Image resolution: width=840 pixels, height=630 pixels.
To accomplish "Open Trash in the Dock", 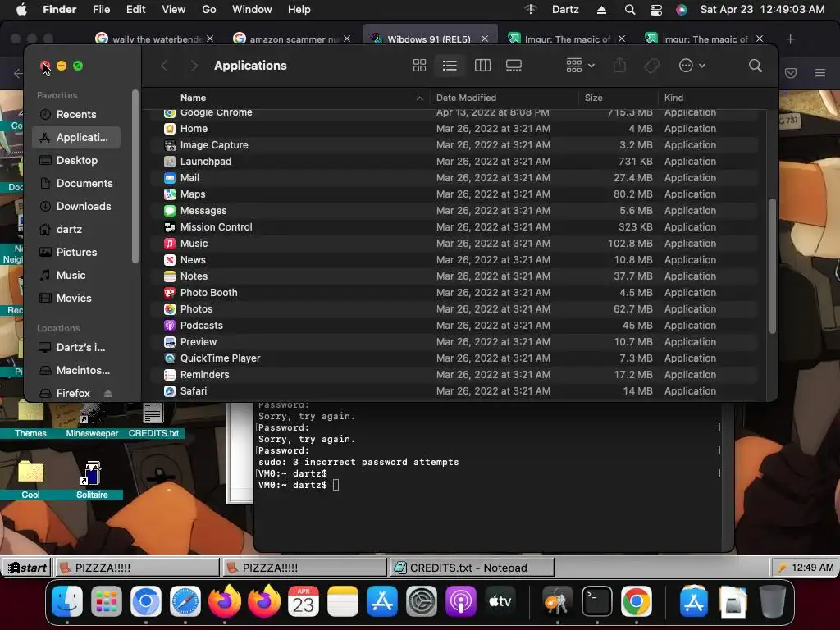I will click(x=772, y=601).
